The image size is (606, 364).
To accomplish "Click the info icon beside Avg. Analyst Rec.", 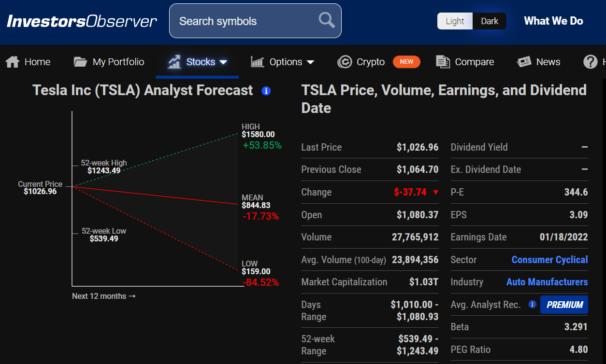I will pos(532,304).
